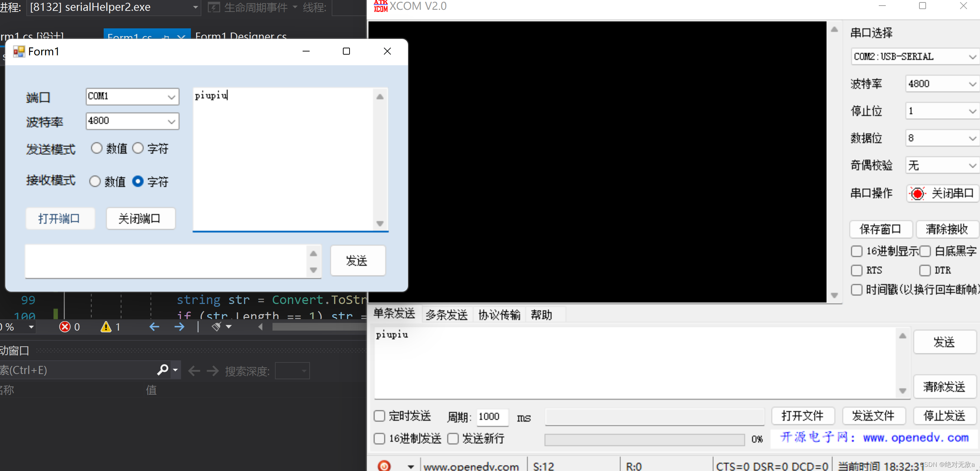The height and width of the screenshot is (471, 980).
Task: Click the lifecycle events icon
Action: [214, 7]
